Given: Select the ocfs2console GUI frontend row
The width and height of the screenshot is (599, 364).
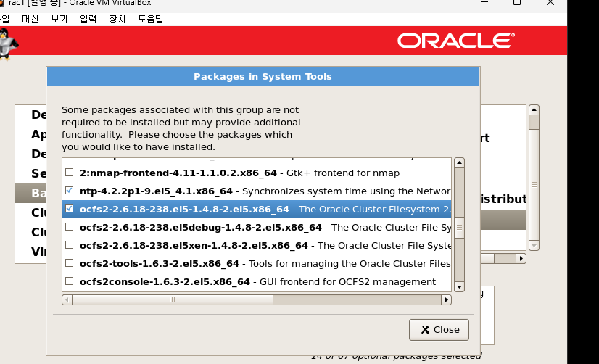Looking at the screenshot, I should coord(257,281).
